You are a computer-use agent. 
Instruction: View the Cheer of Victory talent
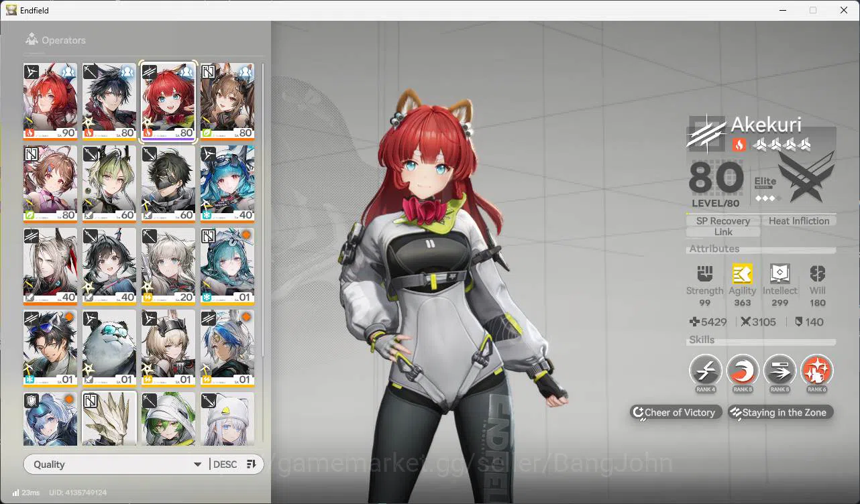pyautogui.click(x=676, y=413)
